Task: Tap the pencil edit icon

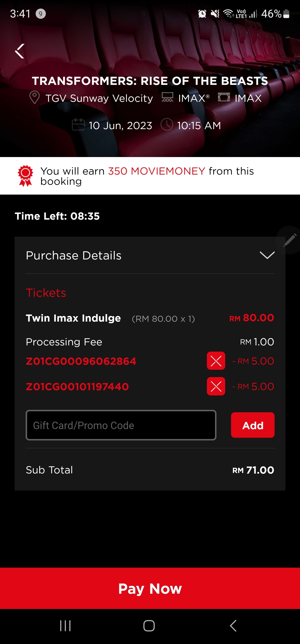Action: click(290, 240)
